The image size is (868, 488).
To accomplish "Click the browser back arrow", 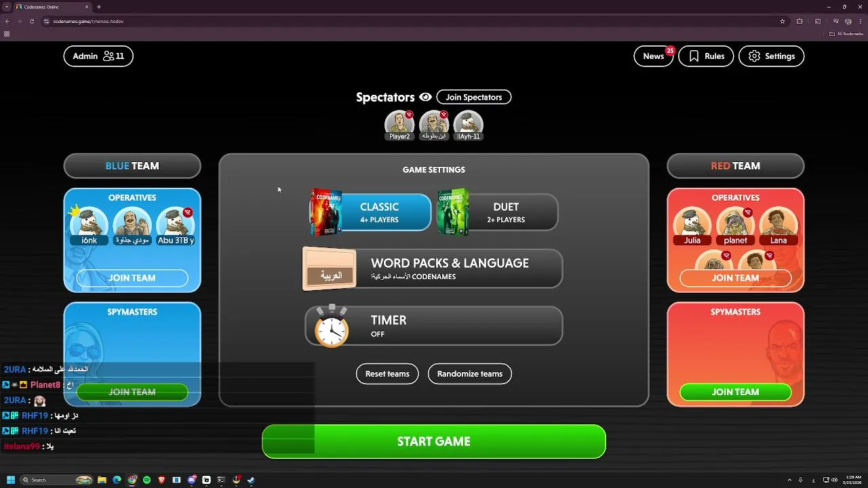I will (x=7, y=21).
